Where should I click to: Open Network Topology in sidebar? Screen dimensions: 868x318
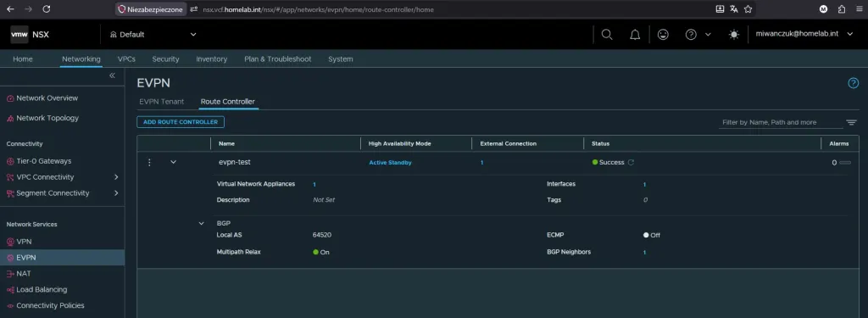(x=47, y=118)
